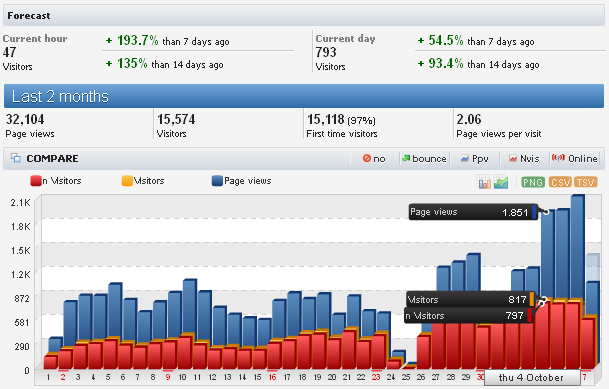This screenshot has height=389, width=609.
Task: Export data as CSV
Action: [x=560, y=182]
